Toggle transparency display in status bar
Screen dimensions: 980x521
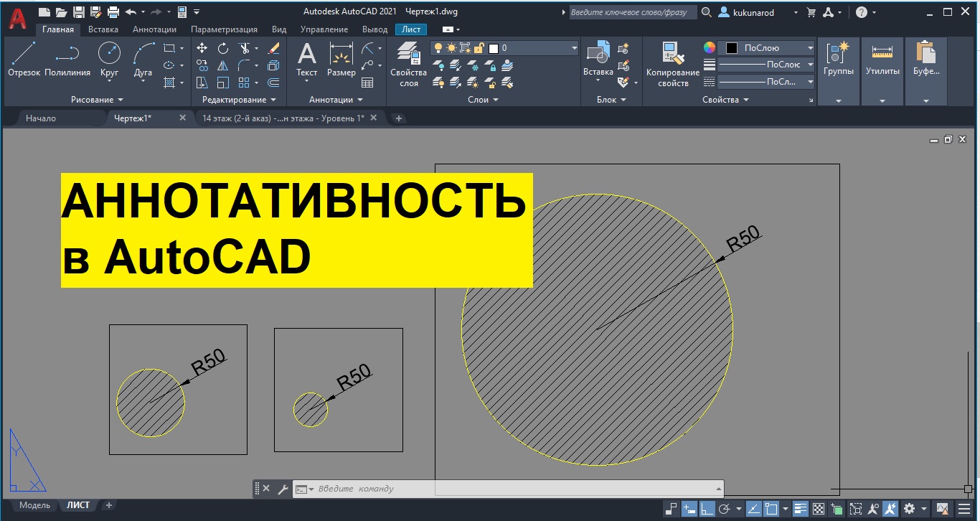click(819, 509)
